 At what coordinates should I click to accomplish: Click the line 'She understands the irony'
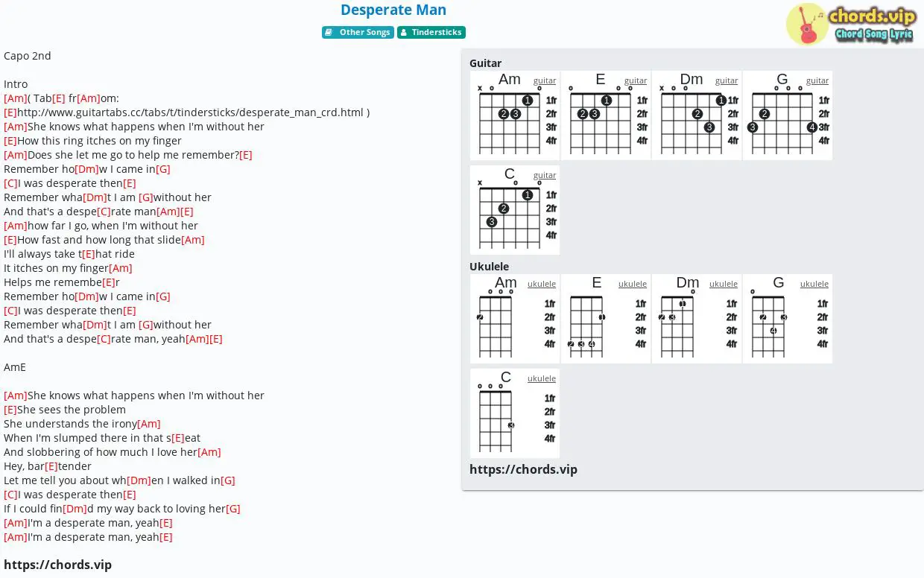tap(82, 424)
